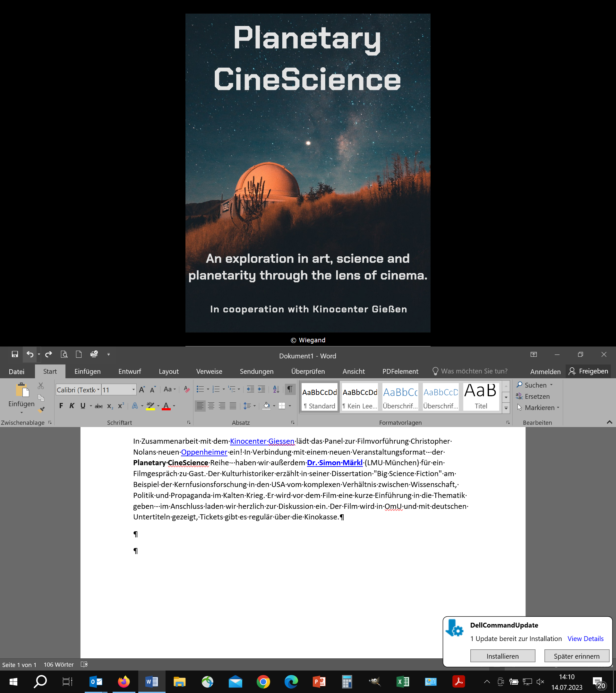Switch to the Einfügen ribbon tab
The width and height of the screenshot is (616, 693).
click(x=88, y=372)
